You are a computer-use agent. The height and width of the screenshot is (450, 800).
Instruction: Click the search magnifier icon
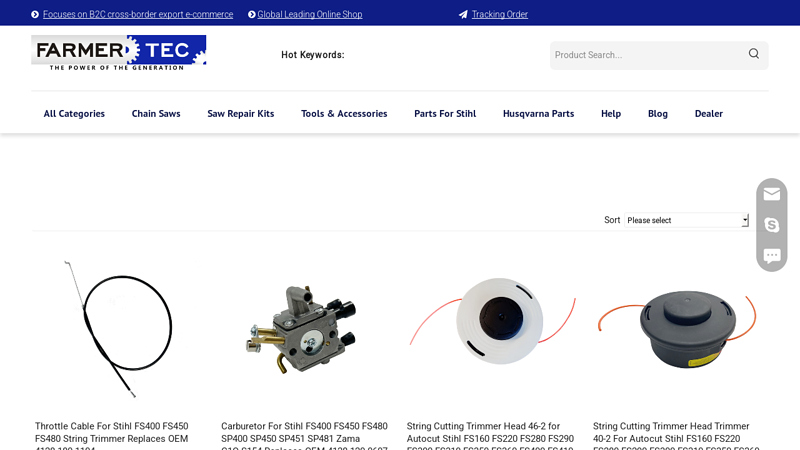point(754,54)
